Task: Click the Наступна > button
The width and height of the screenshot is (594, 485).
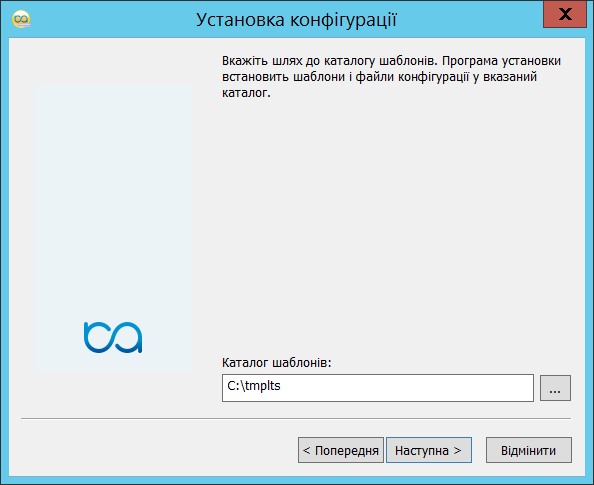Action: pos(429,450)
